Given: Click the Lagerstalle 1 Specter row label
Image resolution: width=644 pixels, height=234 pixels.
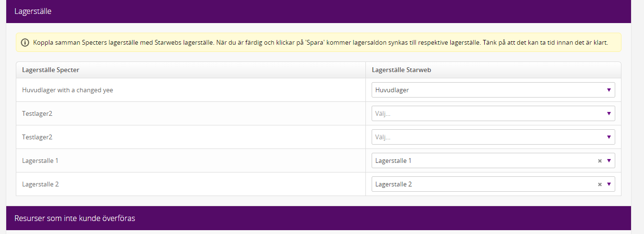Looking at the screenshot, I should point(40,160).
